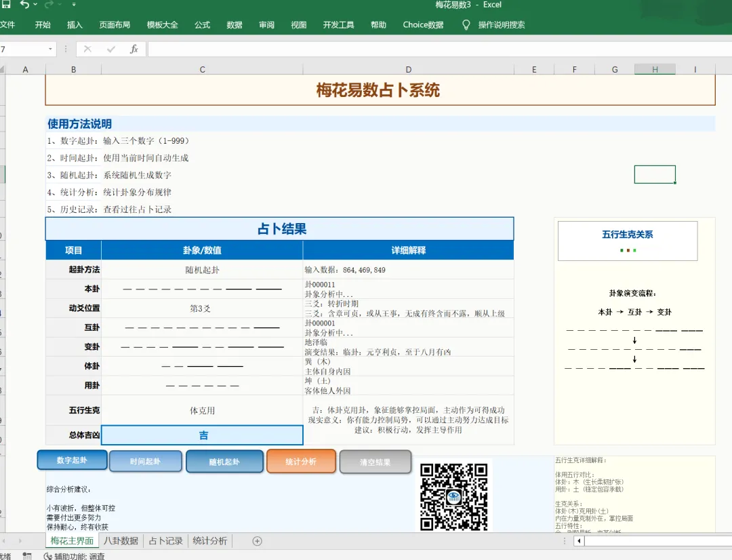The width and height of the screenshot is (732, 560).
Task: Click the previous sheet navigation arrow
Action: click(3, 541)
